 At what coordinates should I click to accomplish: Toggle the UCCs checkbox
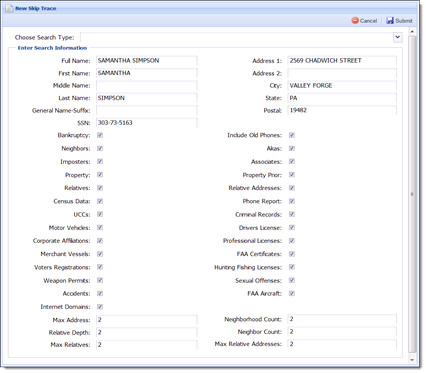click(x=100, y=214)
